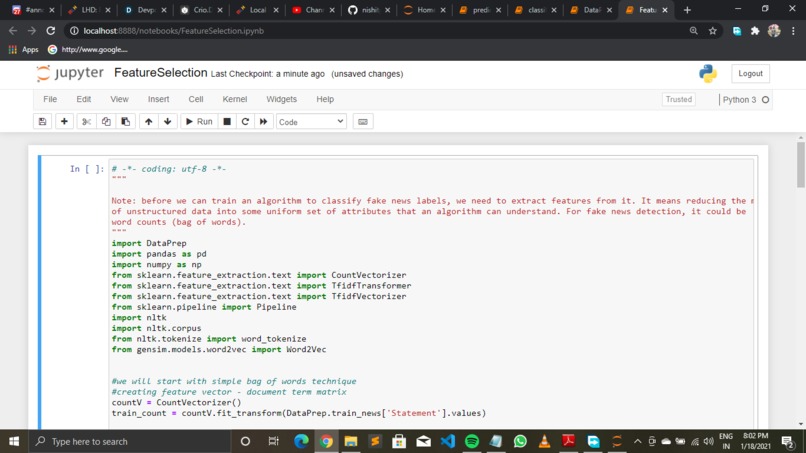Rename notebook by clicking FeatureSelection title
Viewport: 806px width, 453px height.
[160, 73]
